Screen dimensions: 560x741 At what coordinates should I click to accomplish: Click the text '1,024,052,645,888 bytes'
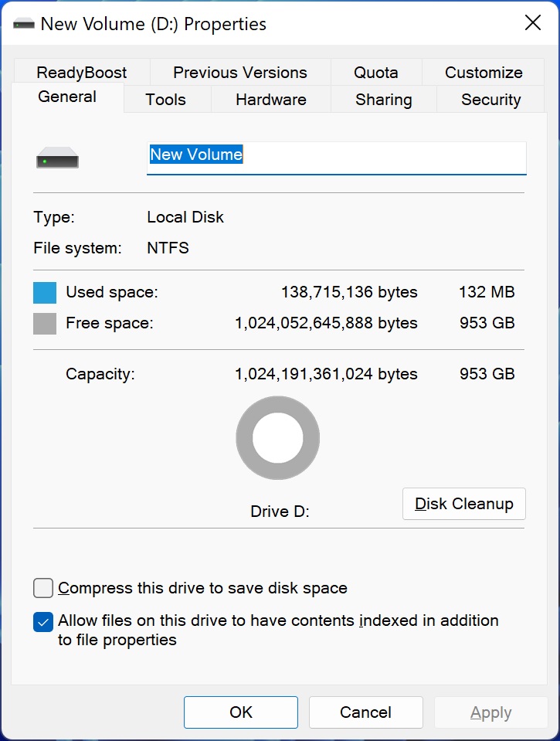pos(326,323)
